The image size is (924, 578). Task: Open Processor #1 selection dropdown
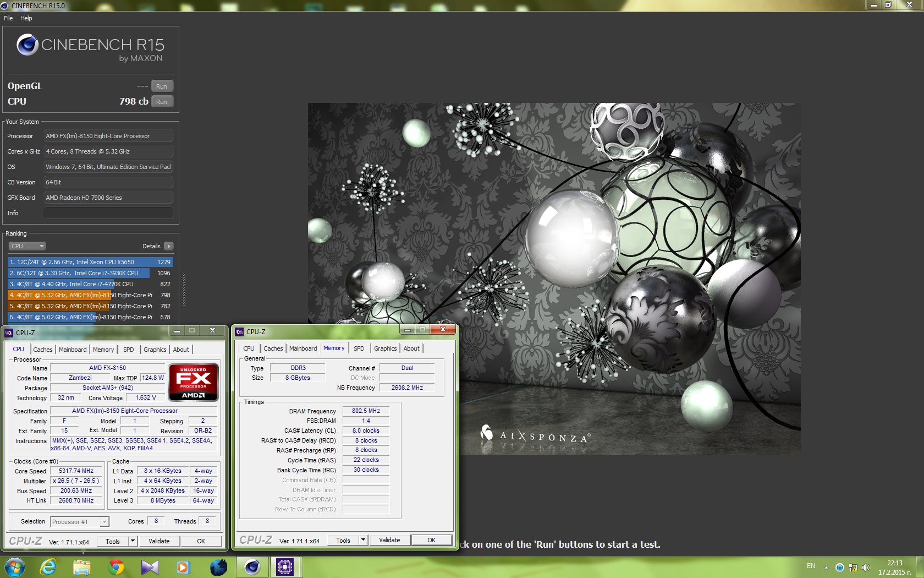80,522
